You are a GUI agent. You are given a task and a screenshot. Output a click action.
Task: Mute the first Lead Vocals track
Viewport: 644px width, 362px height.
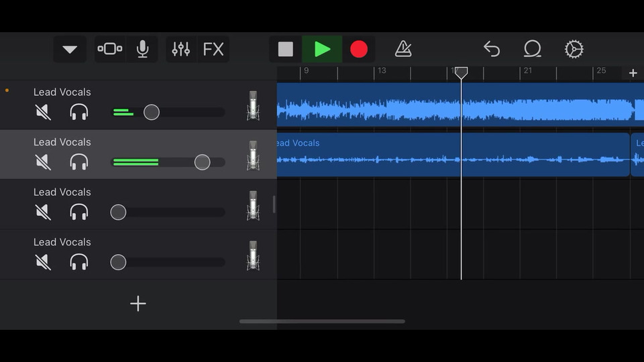click(43, 112)
